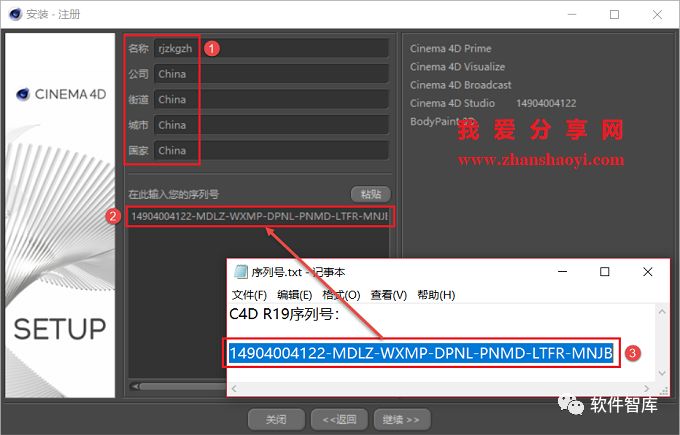This screenshot has height=435, width=680.
Task: Click the serial number entry field in installer
Action: tap(260, 216)
